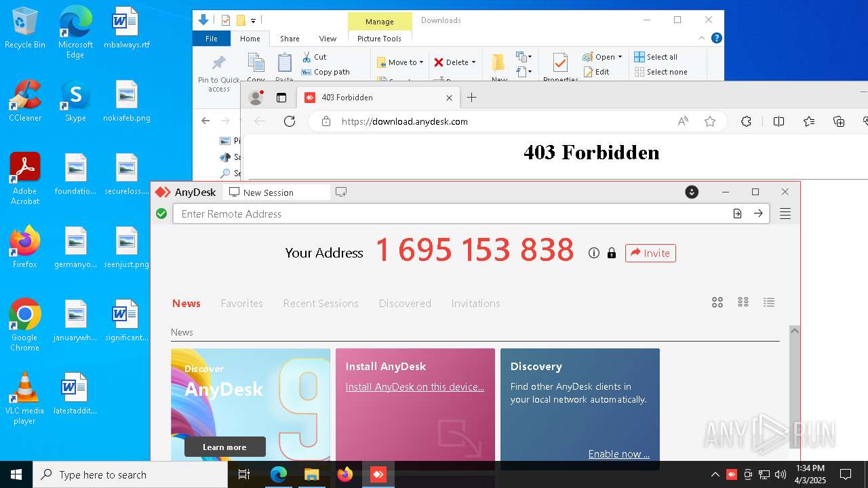Select VLC media player desktop icon
This screenshot has height=488, width=868.
point(24,399)
